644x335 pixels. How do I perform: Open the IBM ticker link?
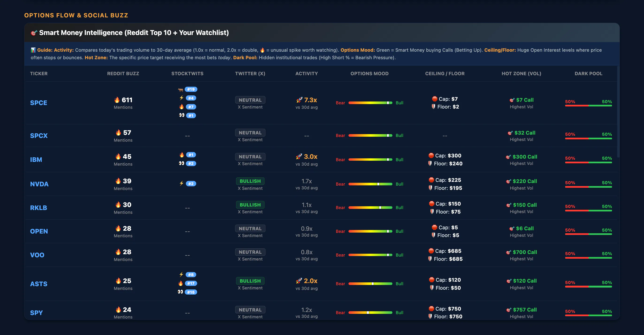[36, 160]
